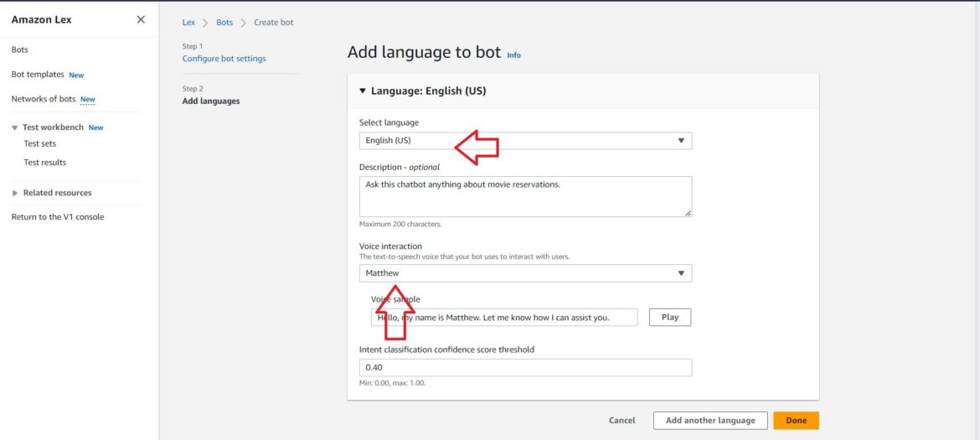The width and height of the screenshot is (980, 440).
Task: Navigate to Bots breadcrumb link
Action: click(x=224, y=23)
